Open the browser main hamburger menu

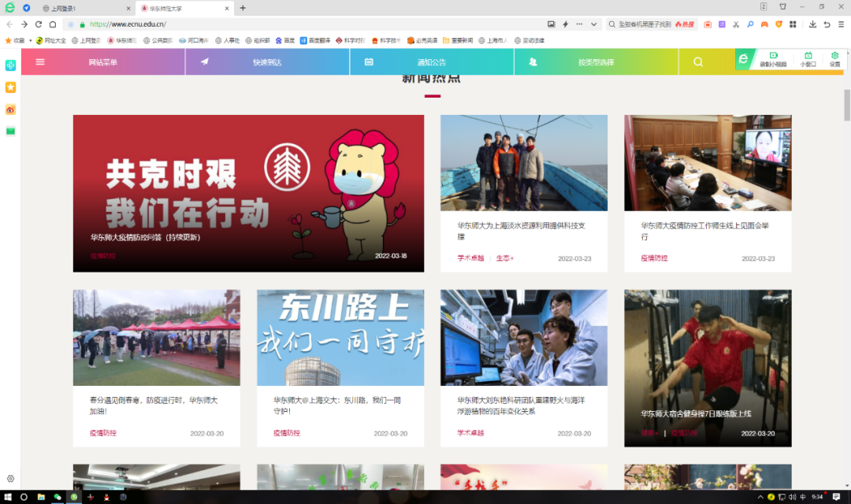pos(842,24)
